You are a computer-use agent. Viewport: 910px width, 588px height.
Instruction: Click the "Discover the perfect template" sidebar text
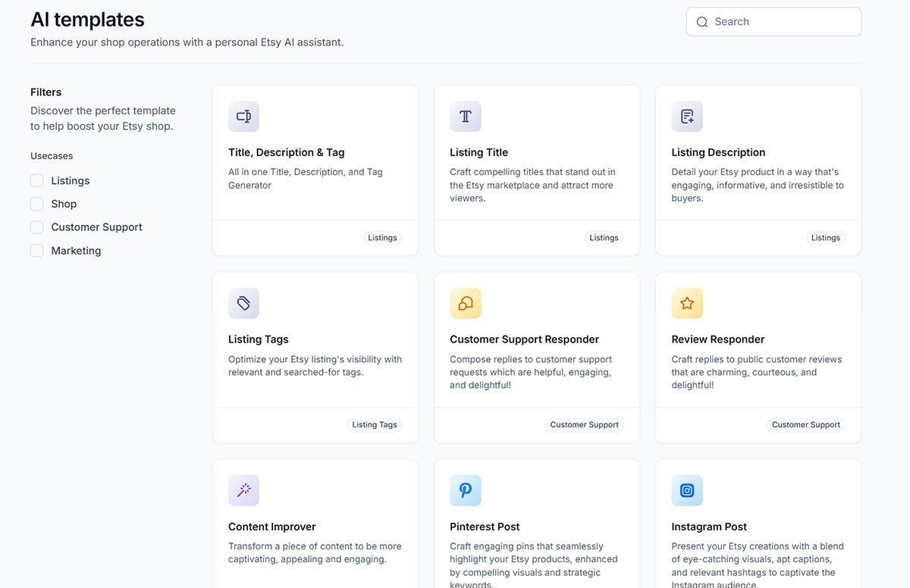103,118
